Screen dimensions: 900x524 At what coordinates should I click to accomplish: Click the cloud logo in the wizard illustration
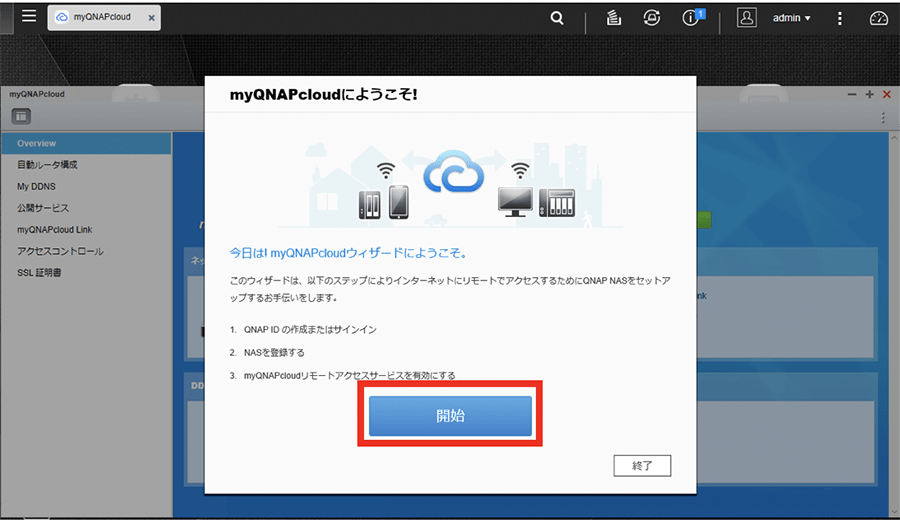click(x=453, y=171)
